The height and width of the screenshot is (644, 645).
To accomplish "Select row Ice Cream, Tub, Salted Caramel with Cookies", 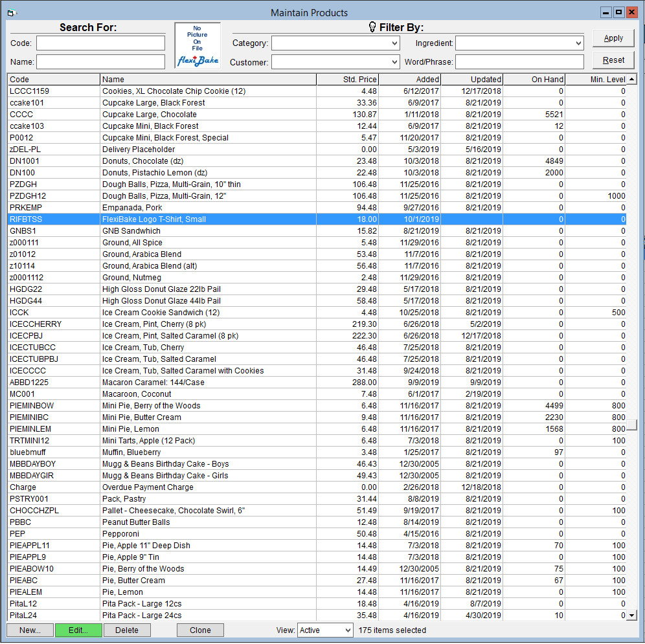I will point(317,370).
